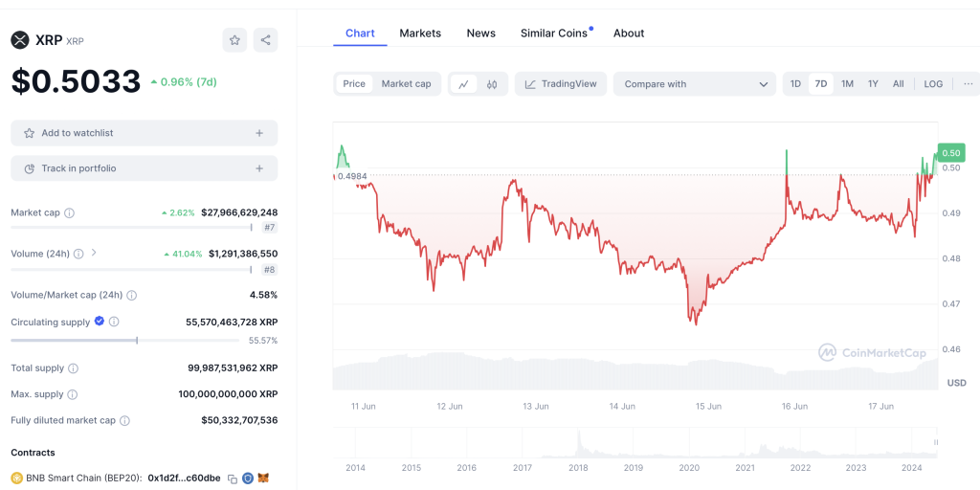This screenshot has height=490, width=980.
Task: Open the three-dots more chart options
Action: 969,84
